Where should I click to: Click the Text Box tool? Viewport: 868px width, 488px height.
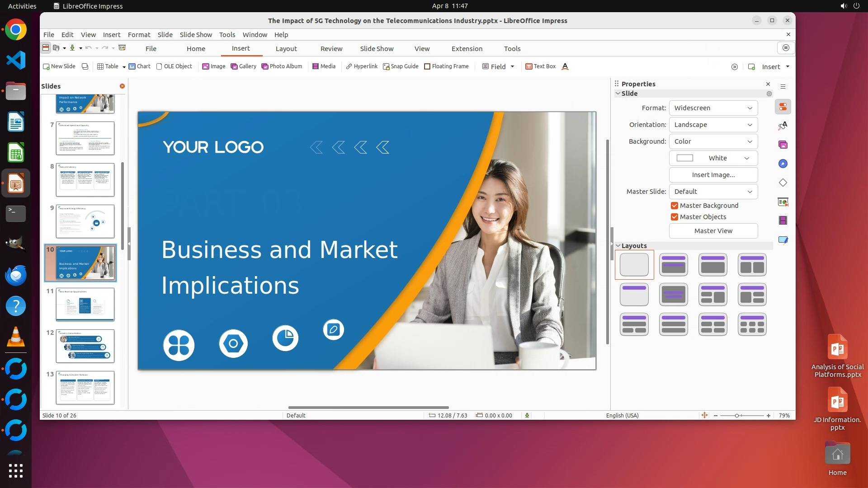pyautogui.click(x=540, y=66)
